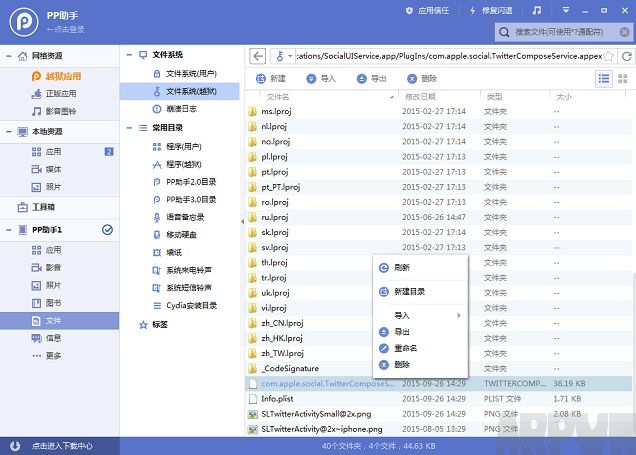Select 文件 under the PP助手1 device
This screenshot has height=455, width=636.
pos(60,321)
